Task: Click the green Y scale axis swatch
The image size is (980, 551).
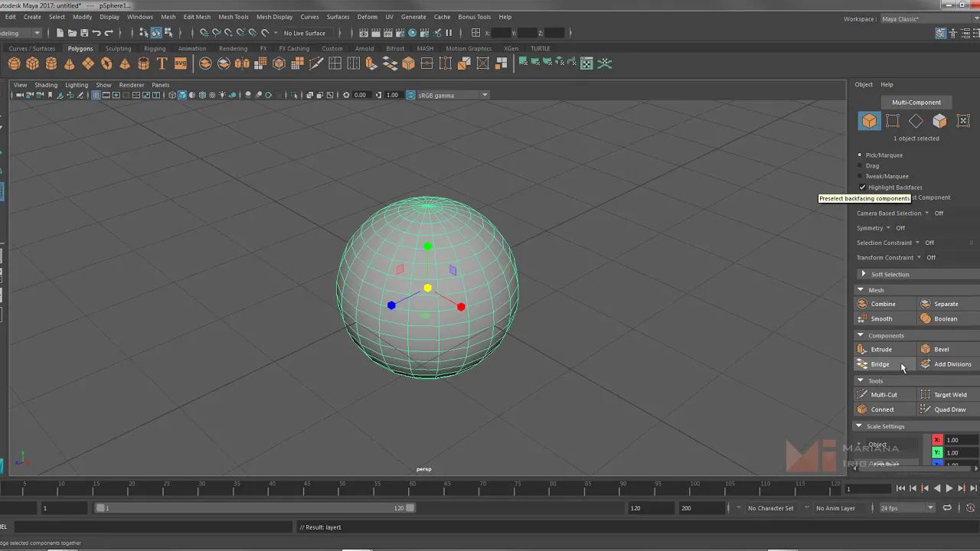Action: [x=937, y=453]
